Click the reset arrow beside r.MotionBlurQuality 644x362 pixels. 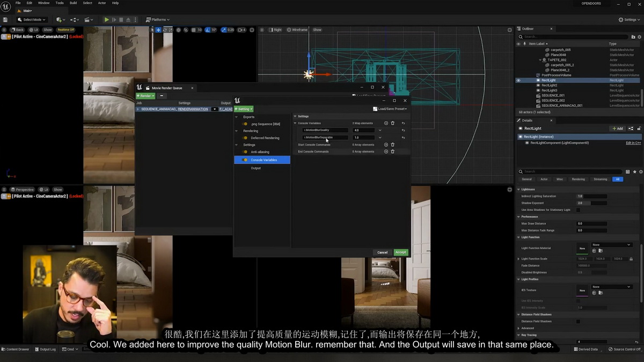pyautogui.click(x=402, y=131)
